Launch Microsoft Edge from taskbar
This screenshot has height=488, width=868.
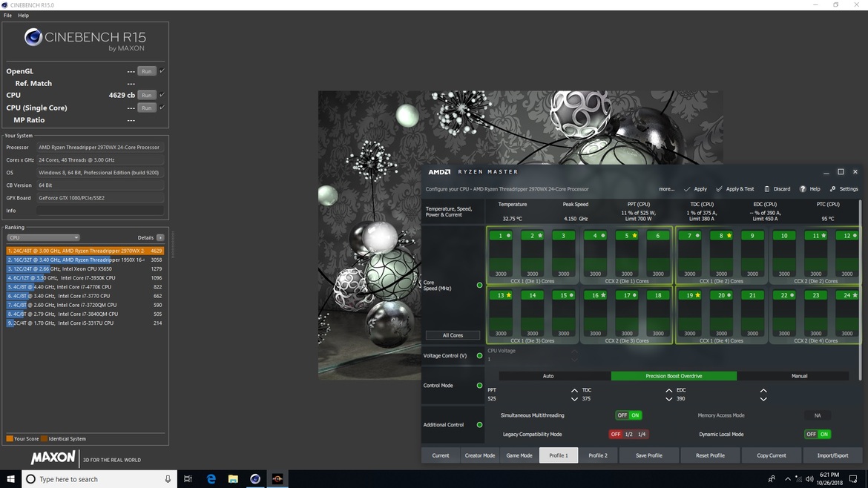click(211, 479)
